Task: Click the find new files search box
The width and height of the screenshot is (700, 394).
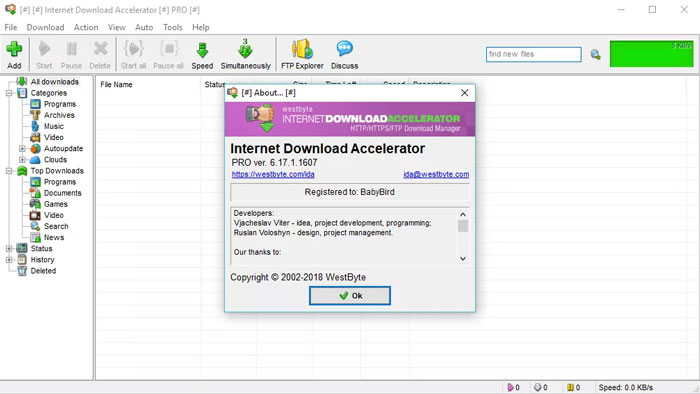Action: point(533,54)
